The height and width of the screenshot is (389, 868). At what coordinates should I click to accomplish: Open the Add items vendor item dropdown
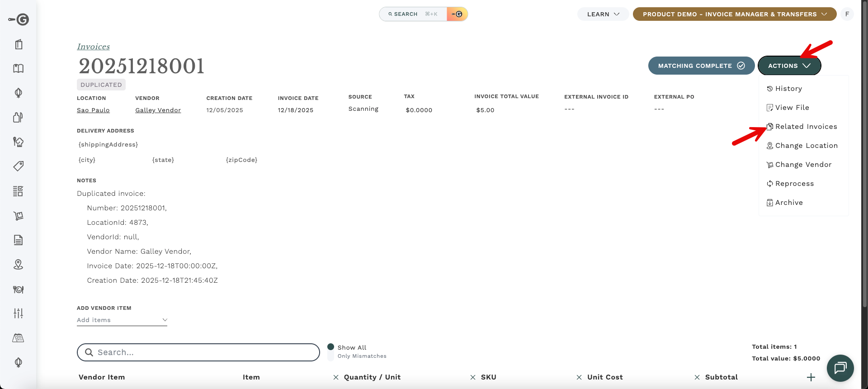(x=122, y=320)
